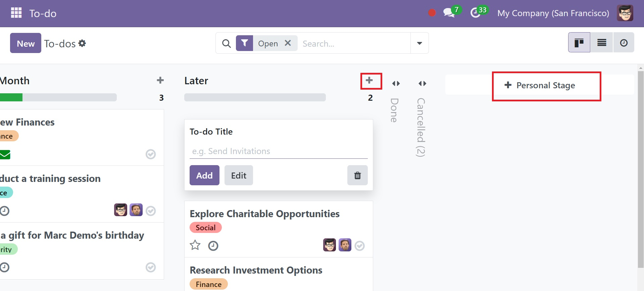
Task: Mark the training session to-do as done
Action: pos(151,211)
